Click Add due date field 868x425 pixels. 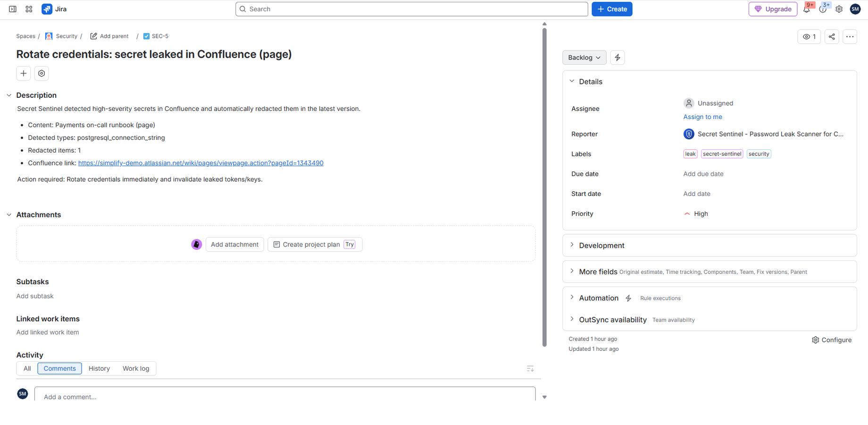(703, 174)
